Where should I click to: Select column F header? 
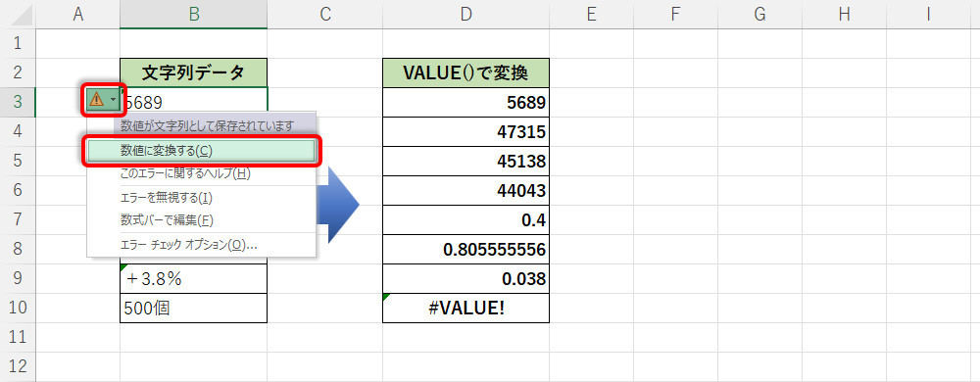(x=675, y=15)
